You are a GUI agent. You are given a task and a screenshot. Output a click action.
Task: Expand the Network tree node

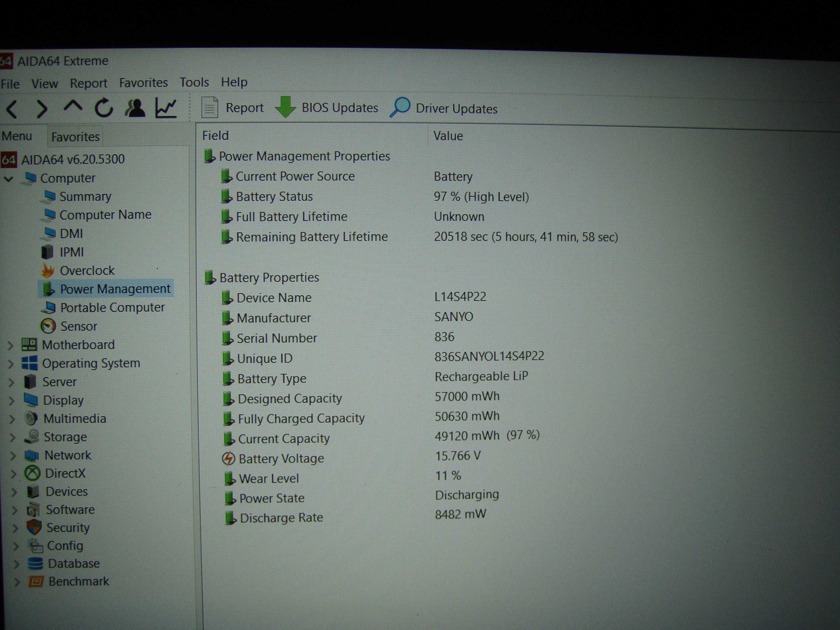pyautogui.click(x=13, y=456)
